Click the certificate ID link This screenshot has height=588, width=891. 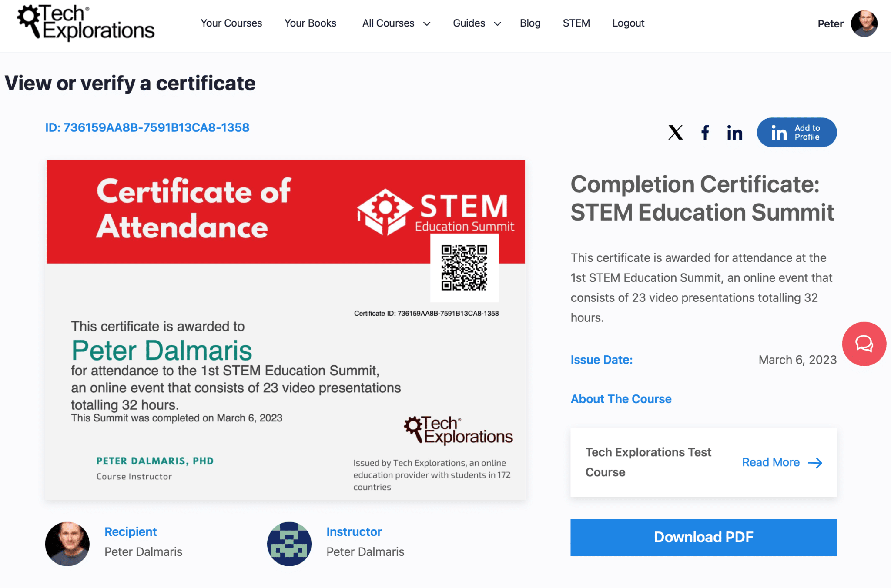tap(147, 127)
